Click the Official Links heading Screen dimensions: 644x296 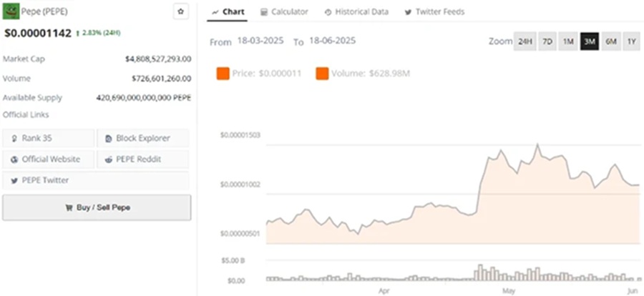tap(26, 114)
